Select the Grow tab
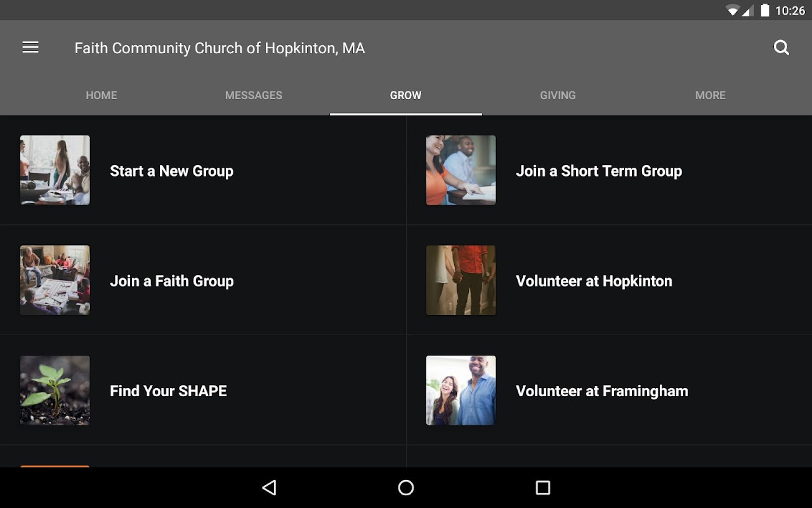 [406, 95]
